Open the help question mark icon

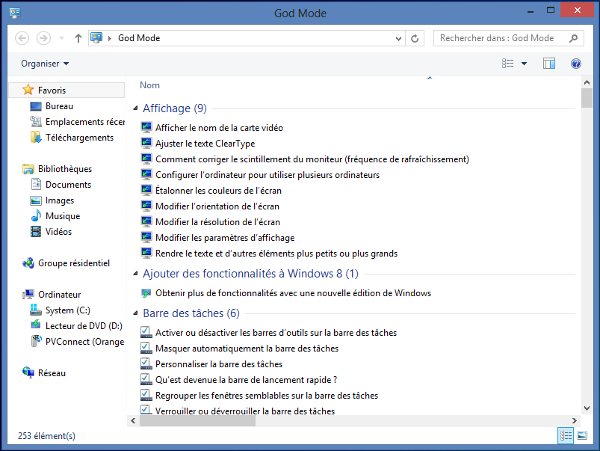click(x=576, y=64)
